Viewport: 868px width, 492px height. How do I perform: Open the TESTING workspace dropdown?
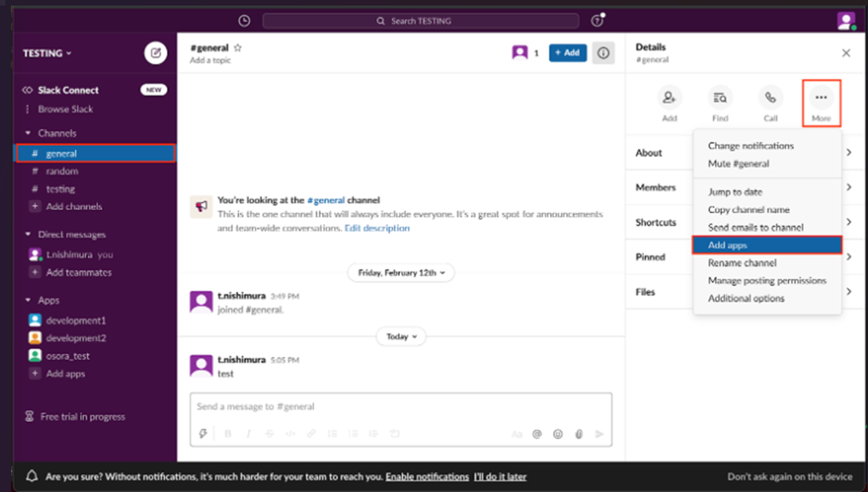point(47,53)
